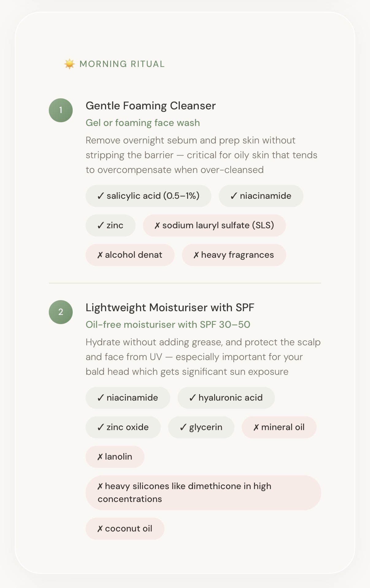
Task: Select the zinc oxide ingredient chip
Action: pyautogui.click(x=123, y=427)
